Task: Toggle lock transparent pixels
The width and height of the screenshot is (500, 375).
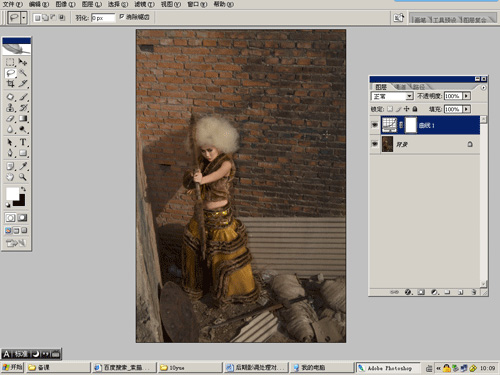Action: [x=390, y=109]
